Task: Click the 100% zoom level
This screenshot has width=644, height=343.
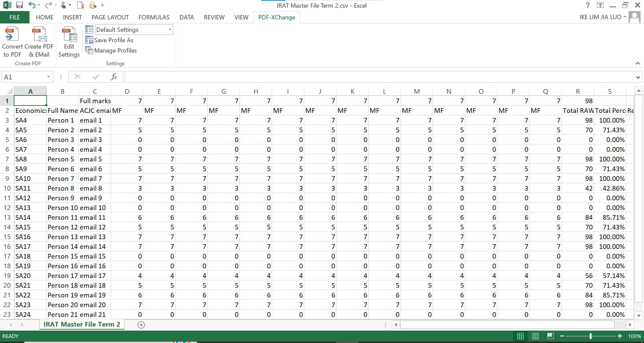Action: tap(635, 336)
